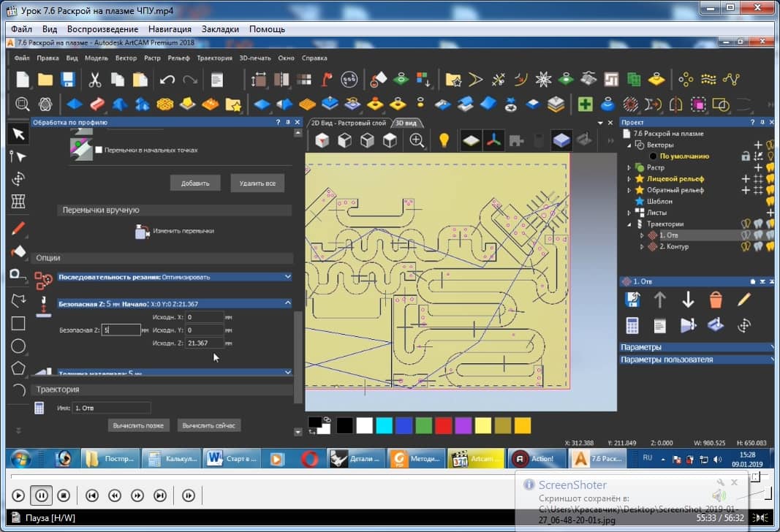The width and height of the screenshot is (780, 532).
Task: Click the edit toolpath pencil icon
Action: click(x=743, y=299)
